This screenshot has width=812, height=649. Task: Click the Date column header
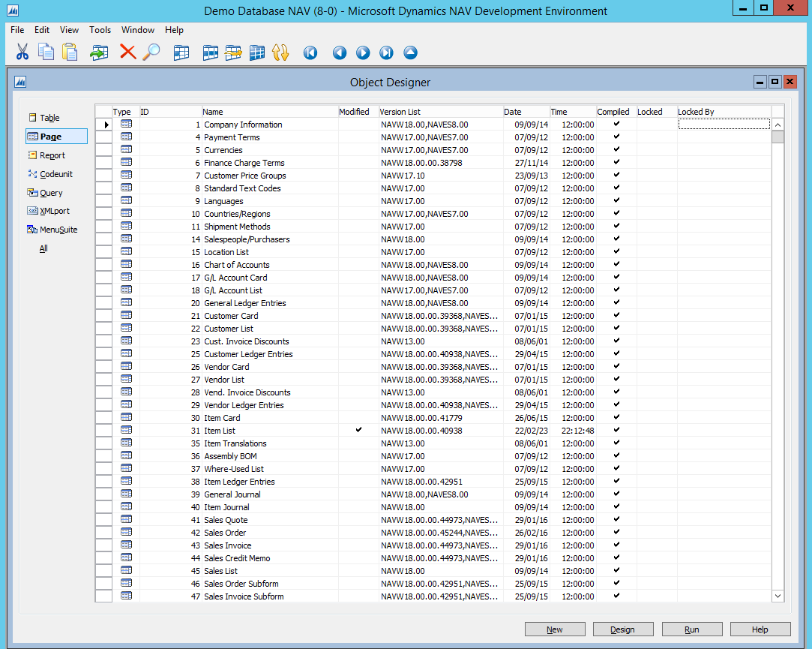[x=526, y=112]
